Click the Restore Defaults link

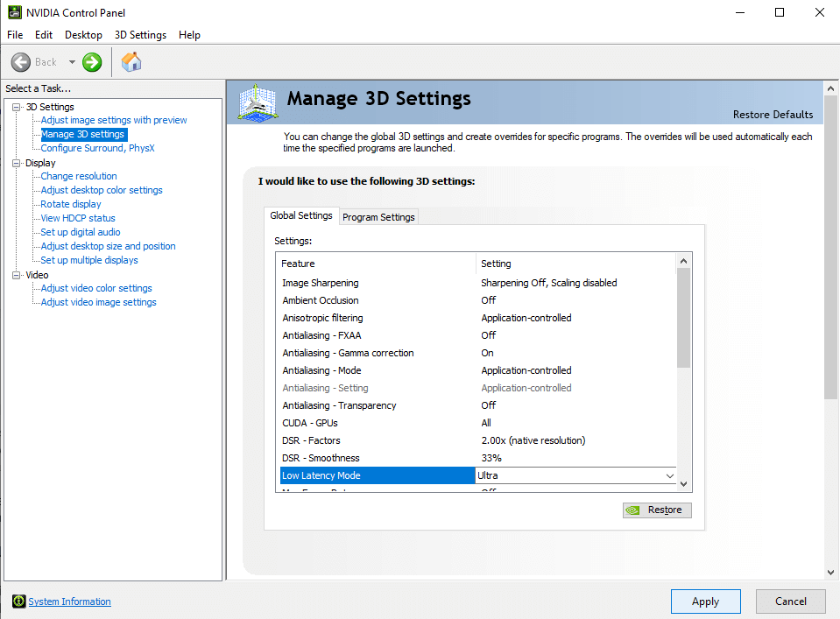click(x=773, y=115)
